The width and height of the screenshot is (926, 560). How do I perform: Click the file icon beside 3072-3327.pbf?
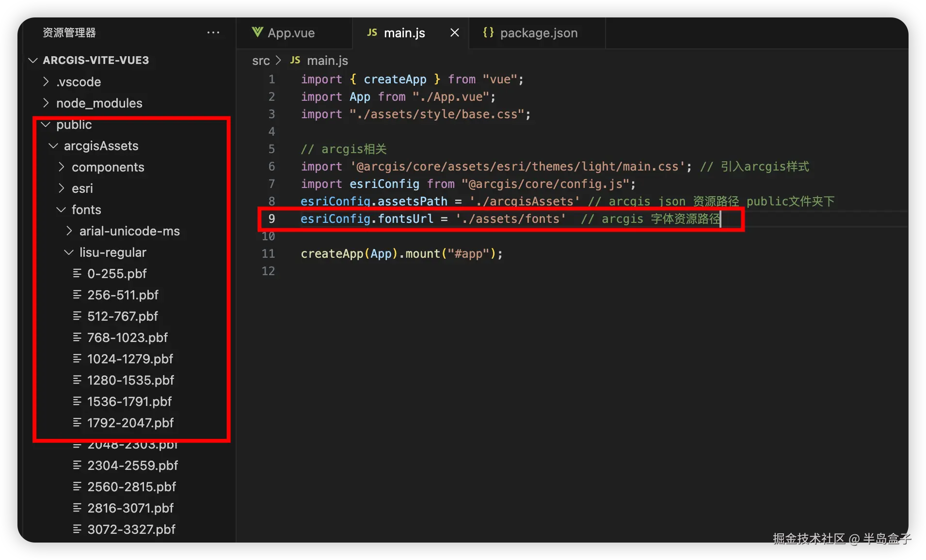click(x=77, y=529)
